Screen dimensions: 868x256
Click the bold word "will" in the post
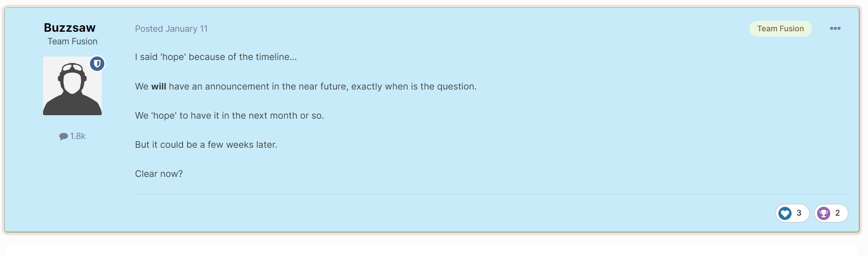pyautogui.click(x=159, y=86)
